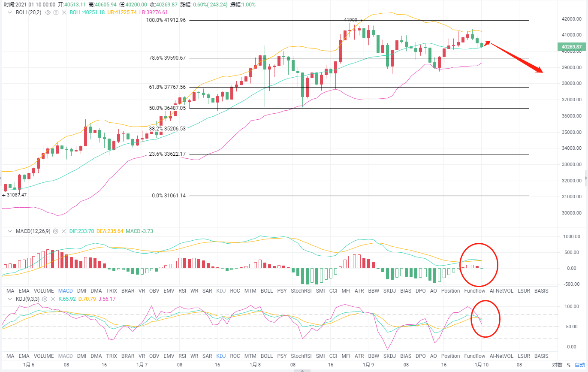This screenshot has height=372, width=588.
Task: Select LSUR tab in KDJ panel's indicator row
Action: pos(524,356)
